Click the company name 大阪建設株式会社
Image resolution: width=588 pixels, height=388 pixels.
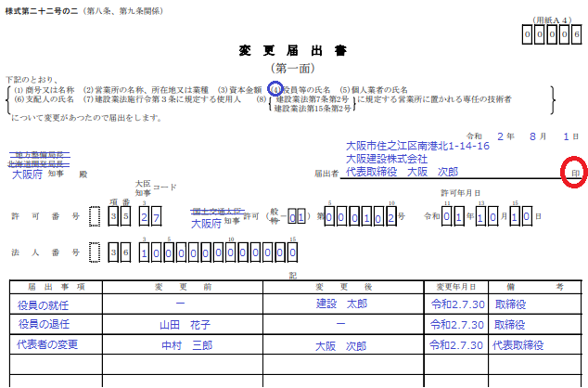point(386,159)
